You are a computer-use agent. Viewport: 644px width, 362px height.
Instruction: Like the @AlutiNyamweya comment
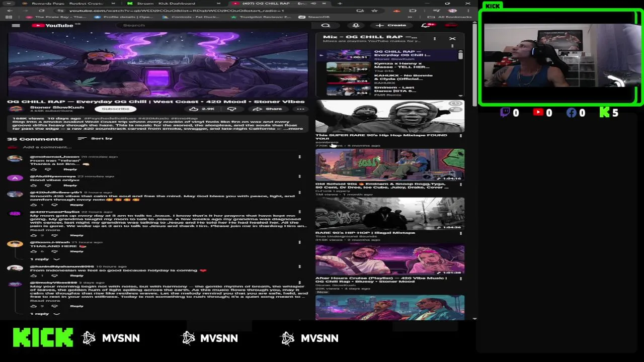34,186
